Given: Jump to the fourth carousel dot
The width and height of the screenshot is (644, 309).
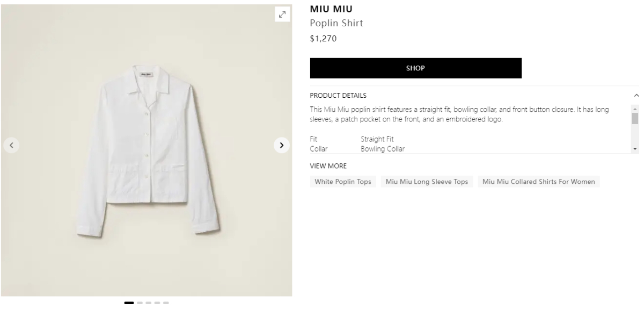Looking at the screenshot, I should 157,303.
